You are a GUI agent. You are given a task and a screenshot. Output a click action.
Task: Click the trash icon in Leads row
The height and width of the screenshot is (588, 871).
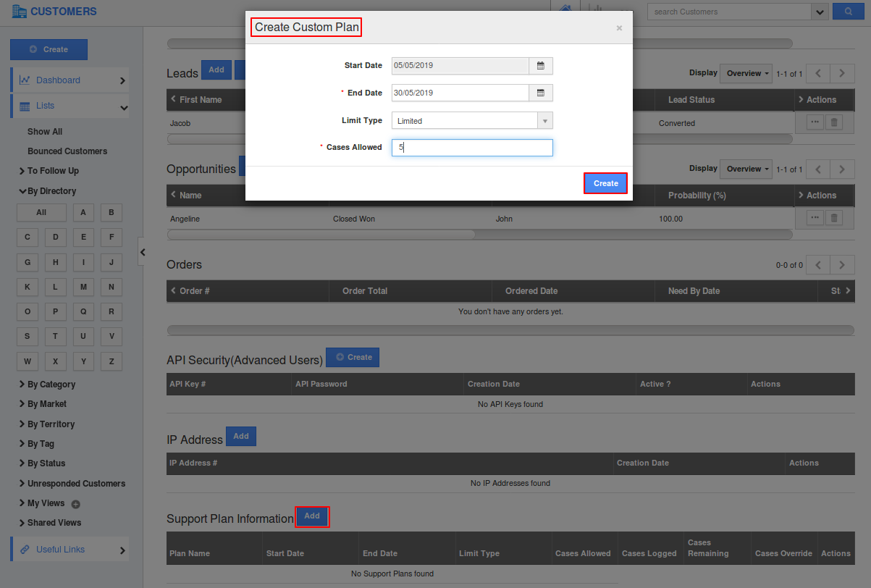click(833, 123)
